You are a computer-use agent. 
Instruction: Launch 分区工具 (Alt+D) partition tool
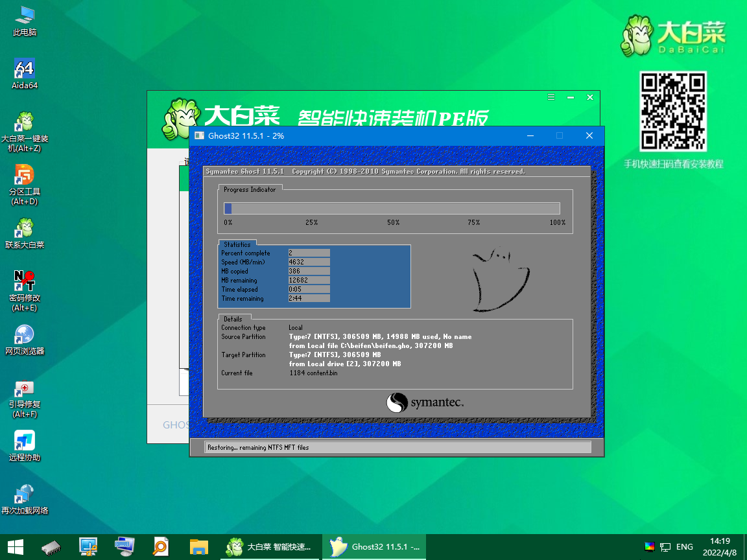(x=24, y=185)
